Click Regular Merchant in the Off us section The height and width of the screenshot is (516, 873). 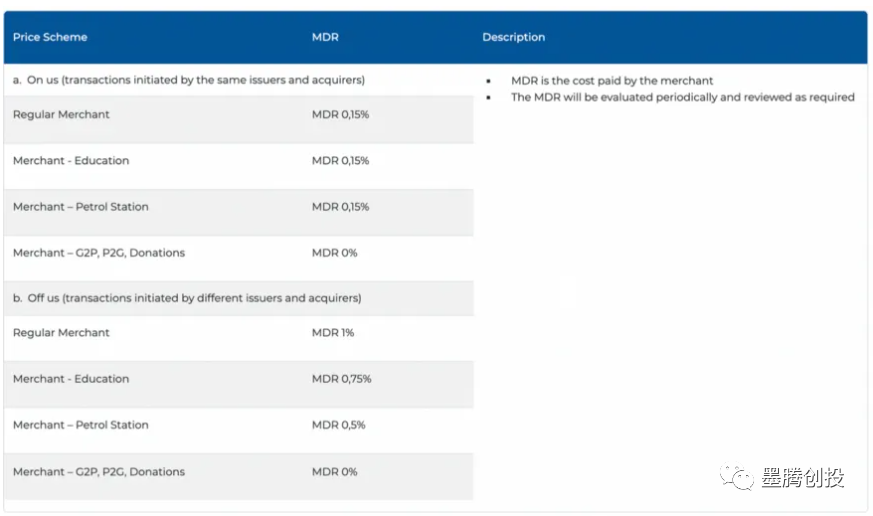[61, 332]
